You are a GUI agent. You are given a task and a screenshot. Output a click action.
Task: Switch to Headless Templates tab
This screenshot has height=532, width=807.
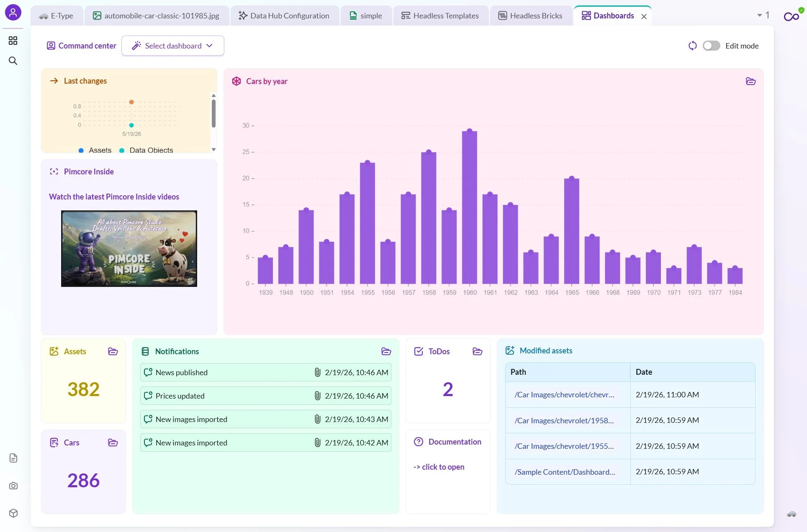[x=440, y=16]
